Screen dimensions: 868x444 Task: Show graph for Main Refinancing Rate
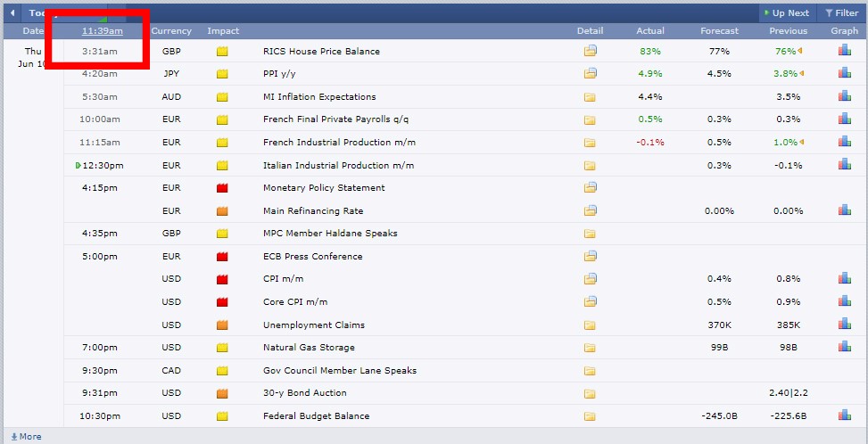(x=844, y=210)
